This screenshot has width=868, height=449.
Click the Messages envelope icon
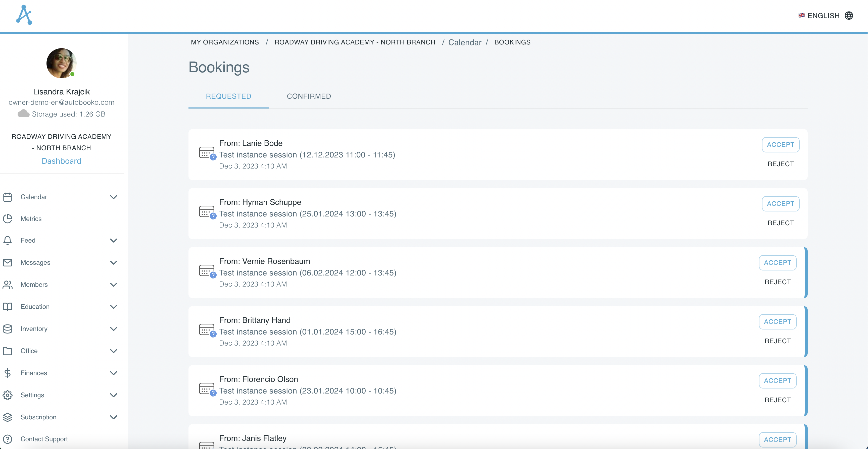(8, 262)
